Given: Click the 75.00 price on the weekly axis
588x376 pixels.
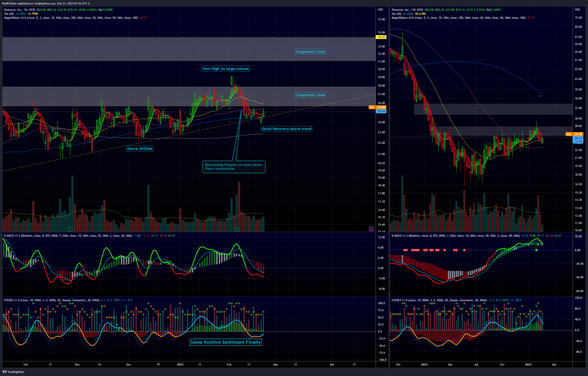Looking at the screenshot, I should [578, 18].
